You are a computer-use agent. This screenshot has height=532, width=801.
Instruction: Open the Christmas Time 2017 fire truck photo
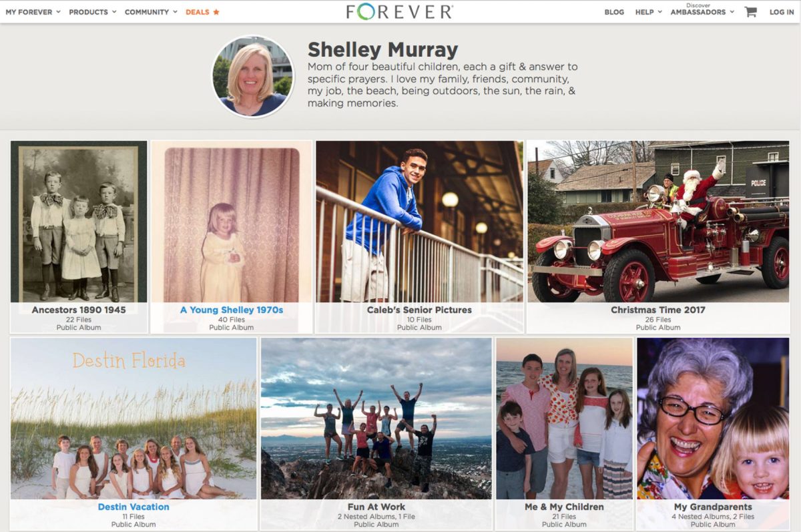(657, 222)
